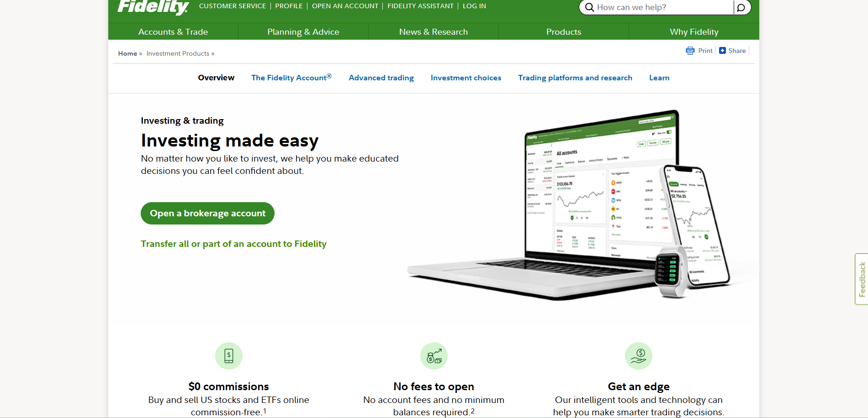Click the Fidelity logo

click(x=153, y=7)
